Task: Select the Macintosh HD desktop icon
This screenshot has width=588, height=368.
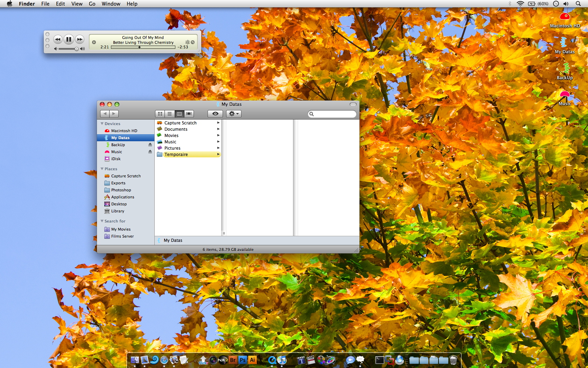Action: coord(565,20)
